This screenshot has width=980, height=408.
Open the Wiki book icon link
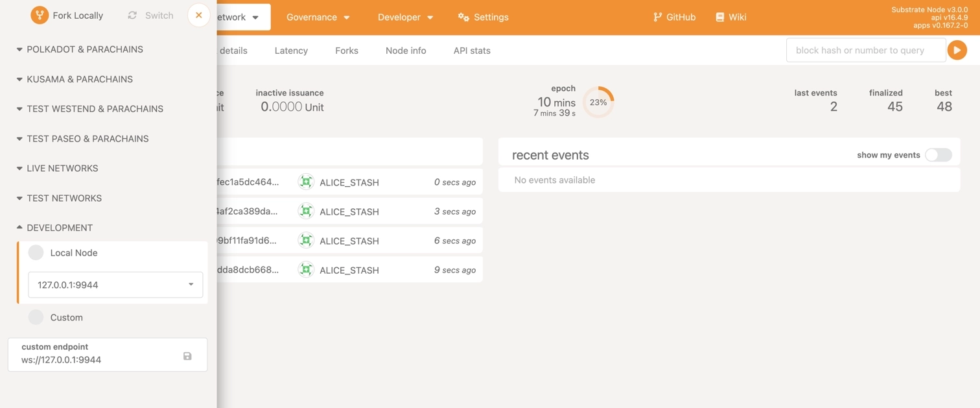point(719,17)
